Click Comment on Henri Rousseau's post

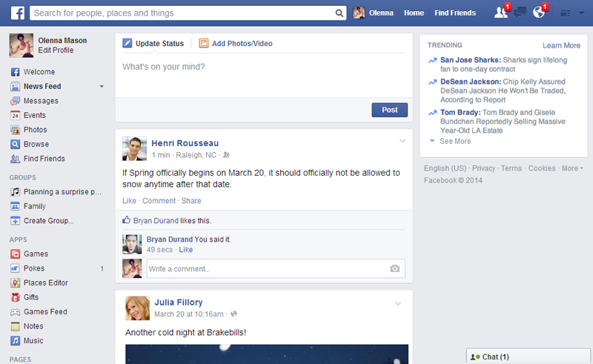[159, 201]
